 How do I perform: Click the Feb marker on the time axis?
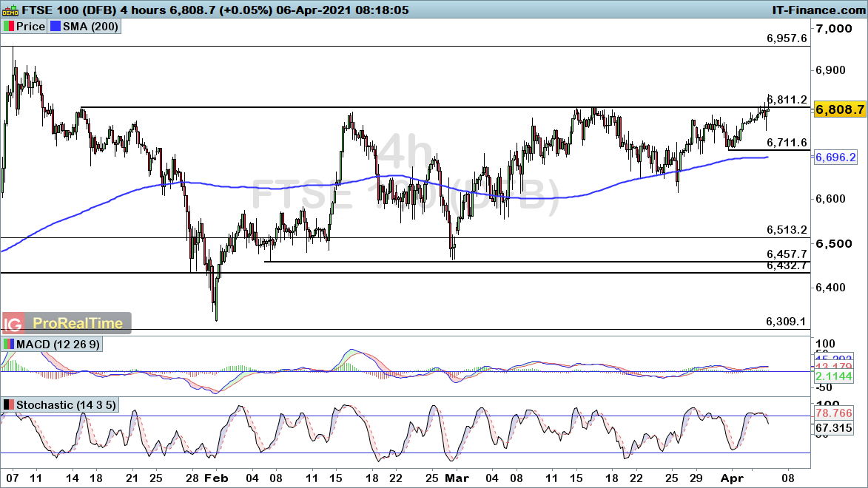pyautogui.click(x=217, y=478)
